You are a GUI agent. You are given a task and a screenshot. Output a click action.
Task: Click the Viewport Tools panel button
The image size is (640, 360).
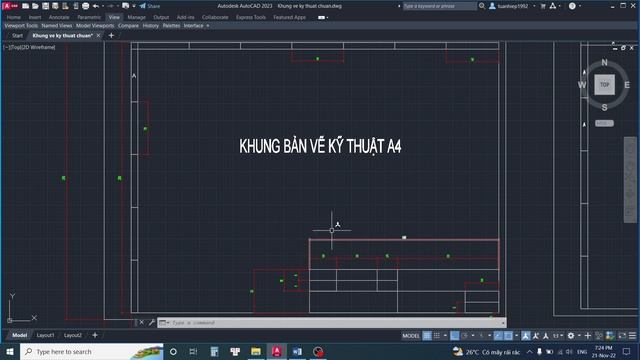[x=21, y=25]
